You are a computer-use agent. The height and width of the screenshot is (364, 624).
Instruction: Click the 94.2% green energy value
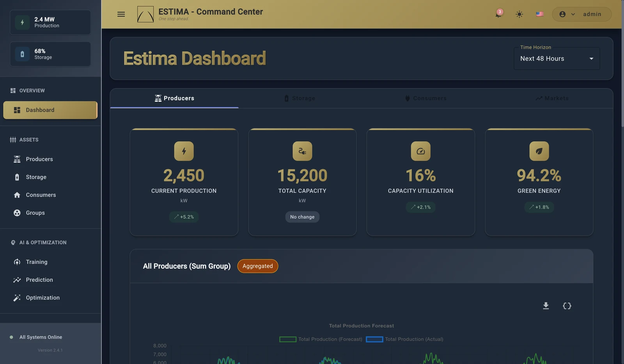click(539, 175)
